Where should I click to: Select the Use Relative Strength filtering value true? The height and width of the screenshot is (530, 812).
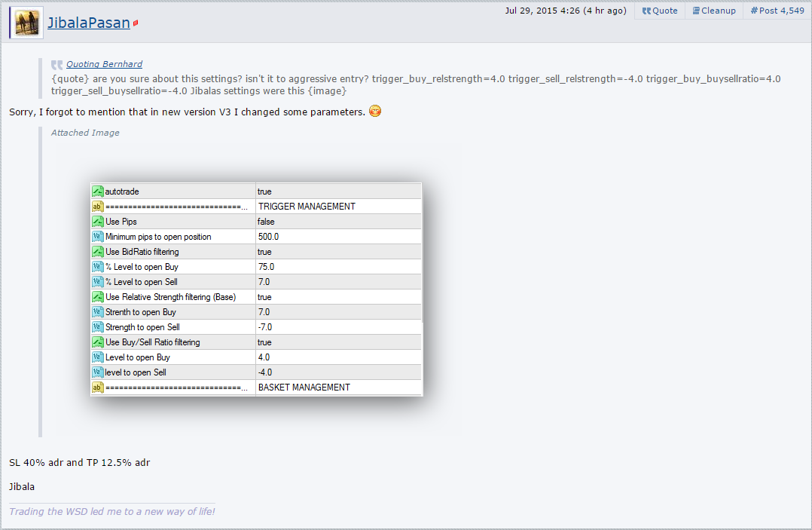[x=339, y=296]
